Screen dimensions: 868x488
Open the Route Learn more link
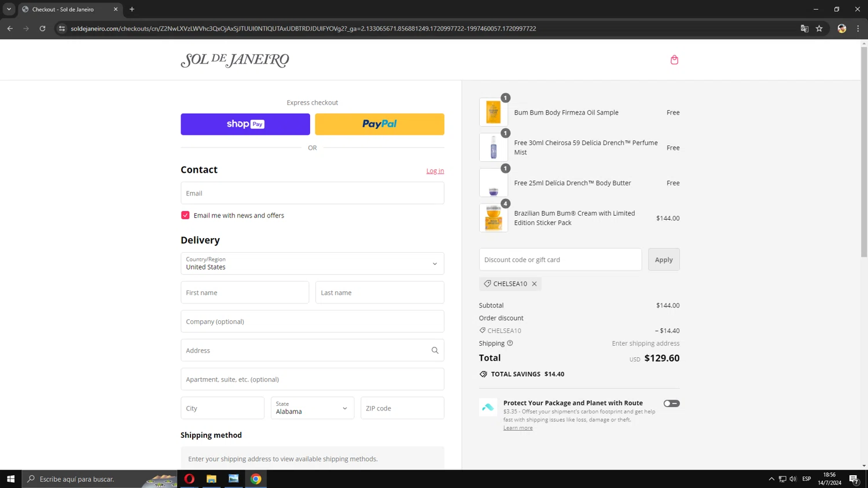pos(518,428)
